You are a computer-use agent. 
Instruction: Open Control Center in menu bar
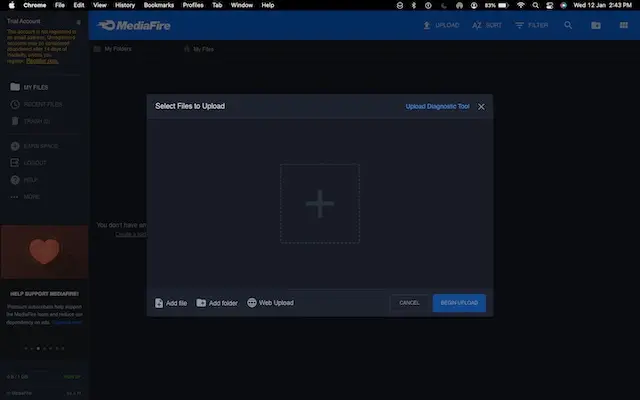tap(549, 5)
